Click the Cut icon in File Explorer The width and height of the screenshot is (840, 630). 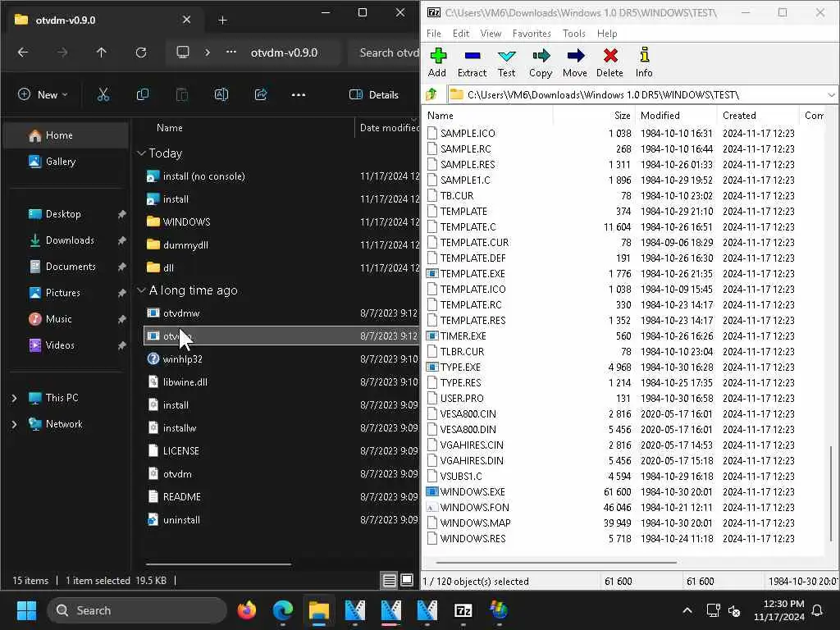point(103,95)
